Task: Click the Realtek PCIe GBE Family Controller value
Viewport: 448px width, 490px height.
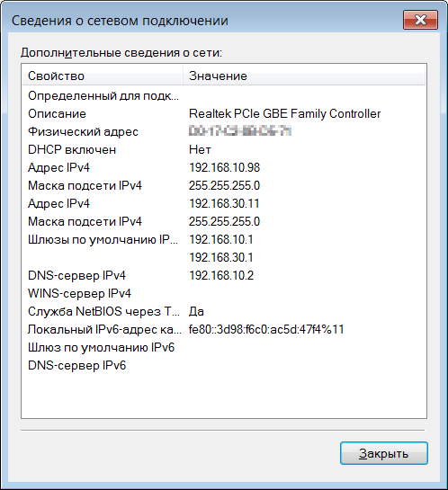Action: (284, 114)
